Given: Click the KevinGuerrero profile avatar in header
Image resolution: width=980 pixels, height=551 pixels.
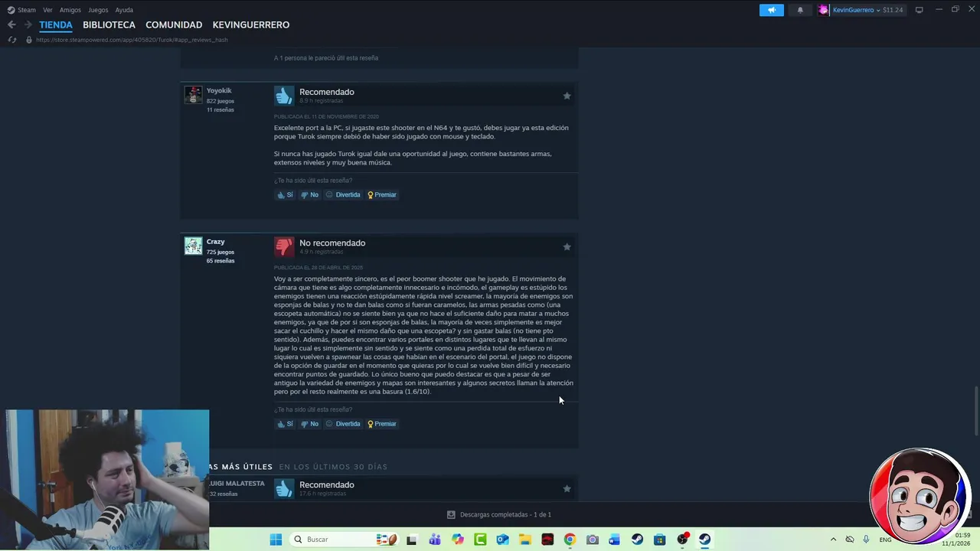Looking at the screenshot, I should pos(823,10).
